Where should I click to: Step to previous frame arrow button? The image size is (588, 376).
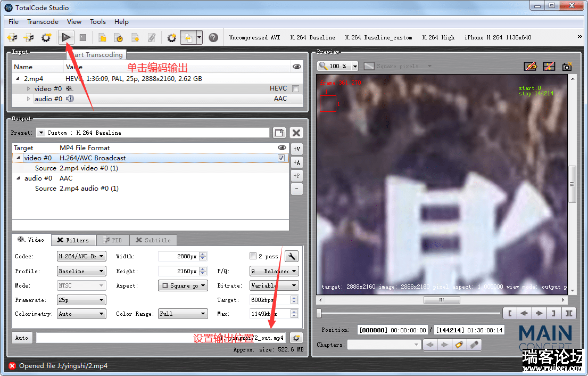tap(524, 313)
